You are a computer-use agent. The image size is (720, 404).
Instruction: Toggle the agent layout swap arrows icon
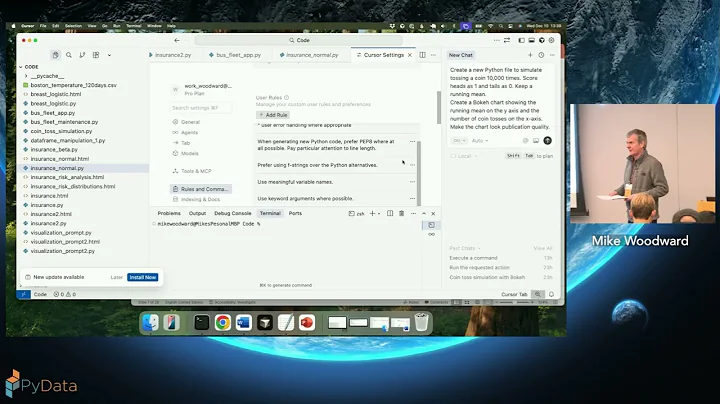[x=507, y=40]
